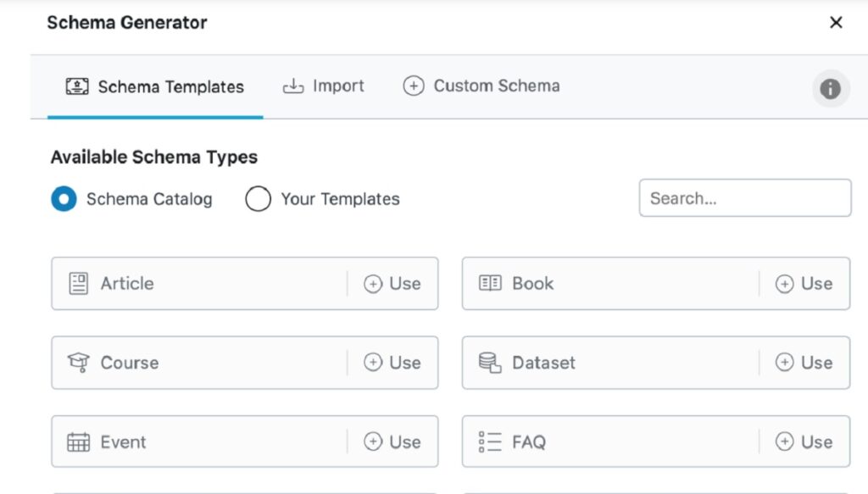This screenshot has height=494, width=868.
Task: Click the Article document icon
Action: coord(78,284)
